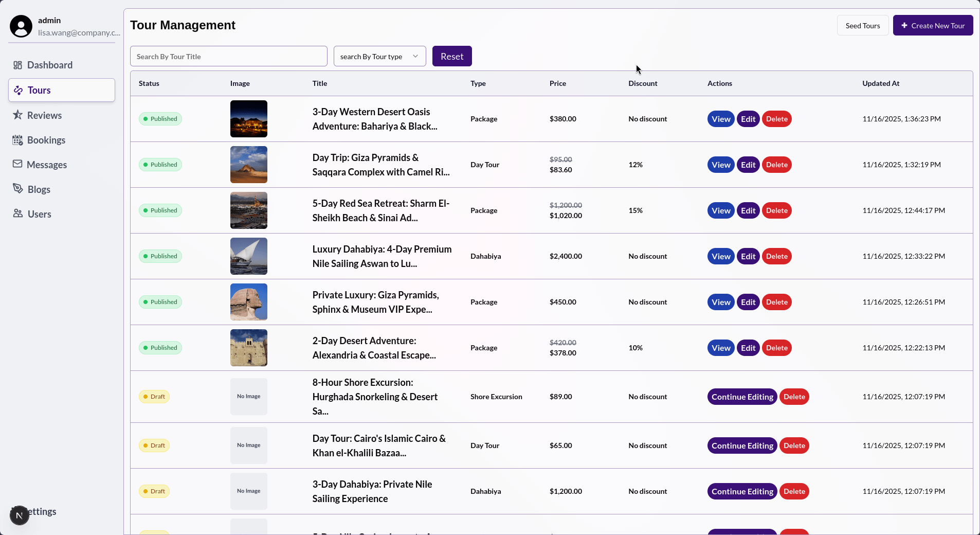Screen dimensions: 980x535
Task: Type in the Search By Tour Title field
Action: pyautogui.click(x=228, y=57)
